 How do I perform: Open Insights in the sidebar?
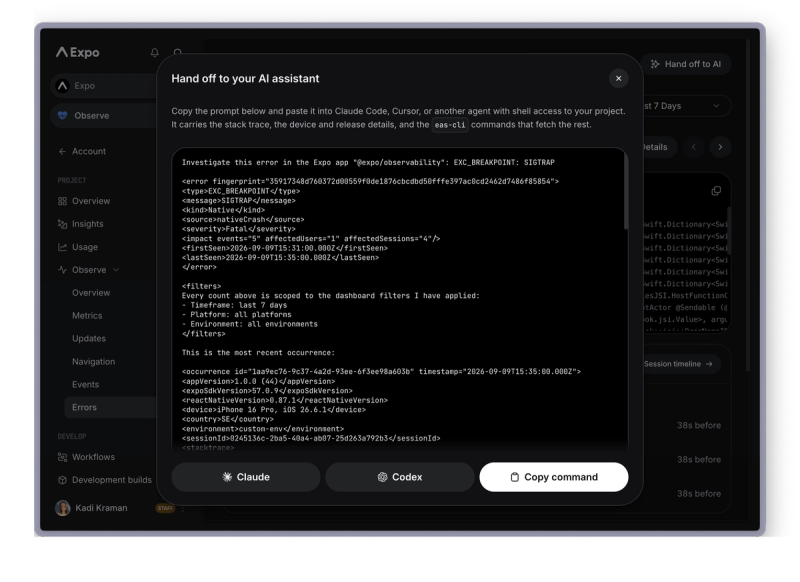pos(81,224)
